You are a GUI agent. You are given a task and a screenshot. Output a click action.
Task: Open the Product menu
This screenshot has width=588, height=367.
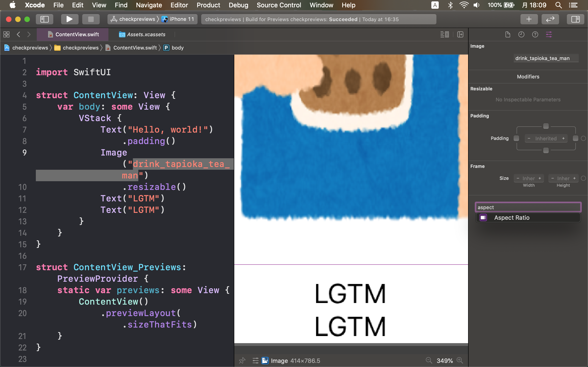click(208, 5)
